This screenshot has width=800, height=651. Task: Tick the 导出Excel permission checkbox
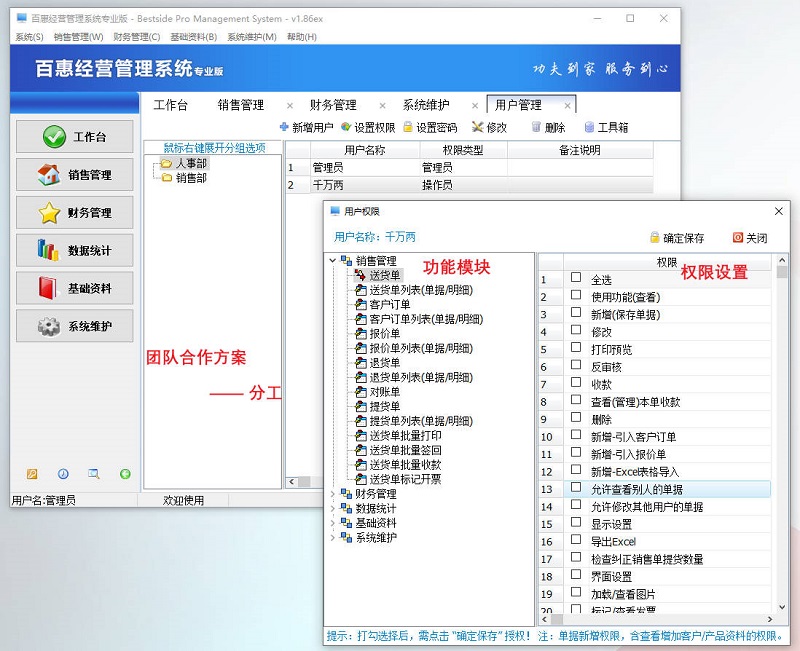coord(576,539)
